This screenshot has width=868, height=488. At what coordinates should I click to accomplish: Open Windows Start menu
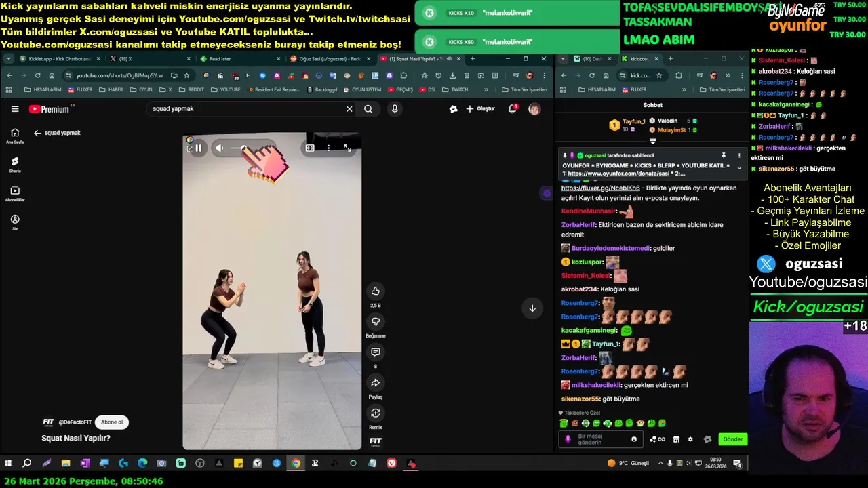point(8,464)
